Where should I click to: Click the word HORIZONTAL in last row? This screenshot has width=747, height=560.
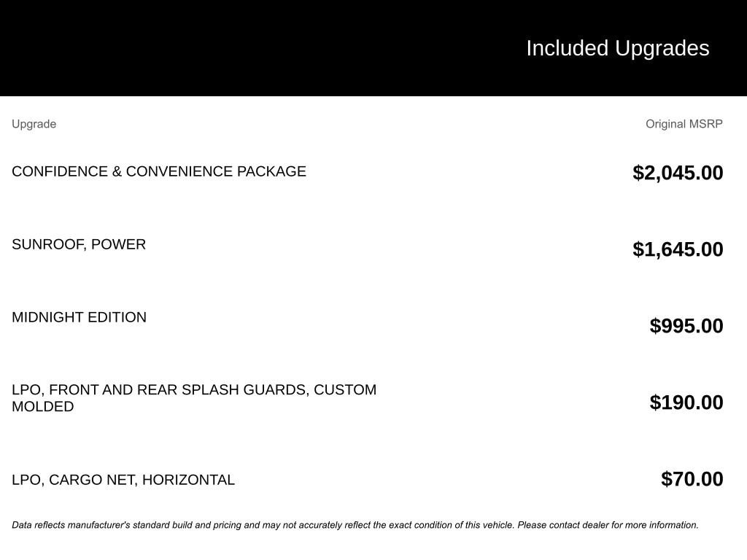188,480
